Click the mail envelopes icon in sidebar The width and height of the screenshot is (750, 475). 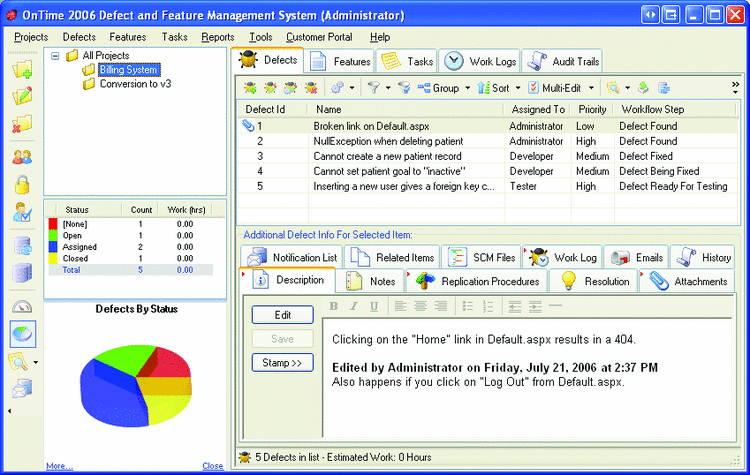coord(22,389)
